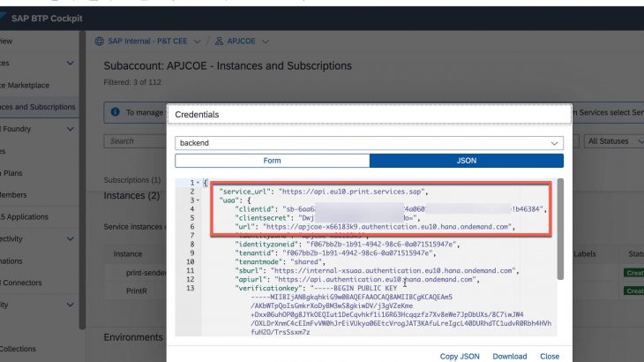Click the Subscriptions (1) heading
This screenshot has width=644, height=362.
[x=132, y=180]
